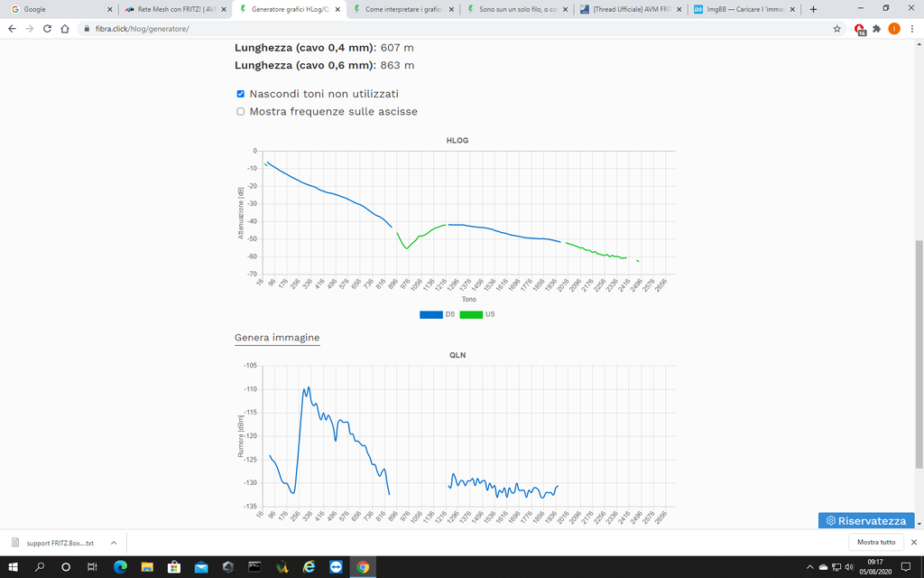Screen dimensions: 924x578
Task: Close the Google tab
Action: point(109,9)
